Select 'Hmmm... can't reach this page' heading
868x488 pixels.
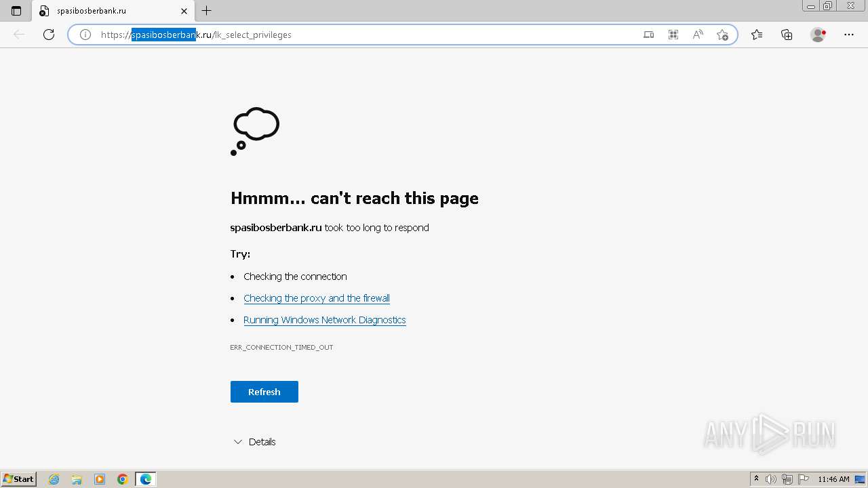click(x=355, y=198)
